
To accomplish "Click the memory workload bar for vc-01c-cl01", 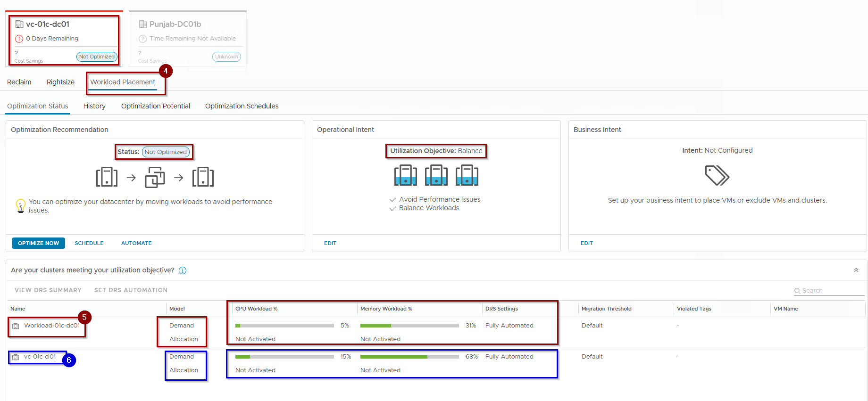I will coord(409,357).
